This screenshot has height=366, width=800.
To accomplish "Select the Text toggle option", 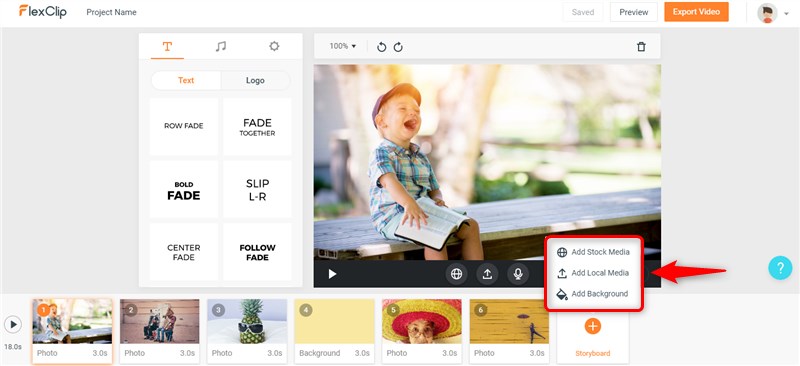I will point(186,80).
